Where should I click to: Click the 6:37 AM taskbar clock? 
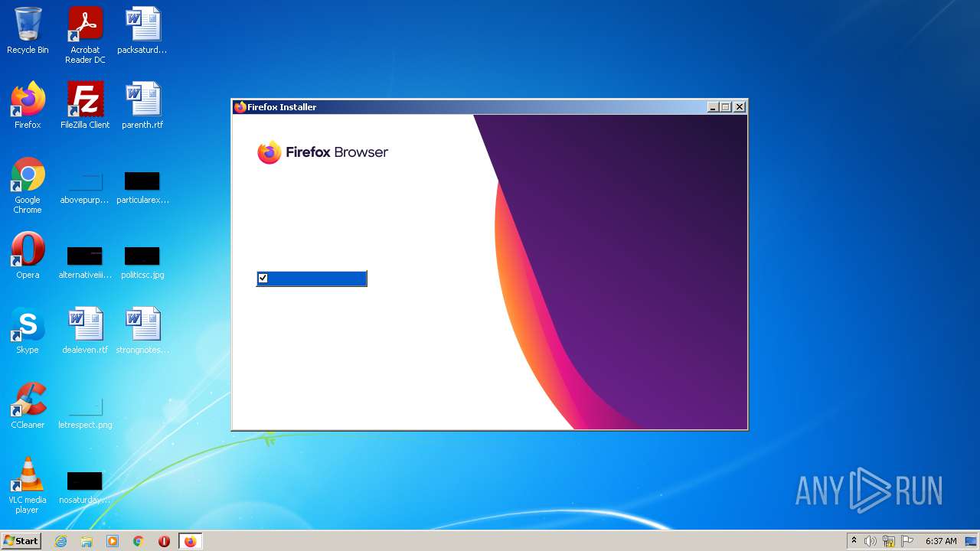[941, 541]
